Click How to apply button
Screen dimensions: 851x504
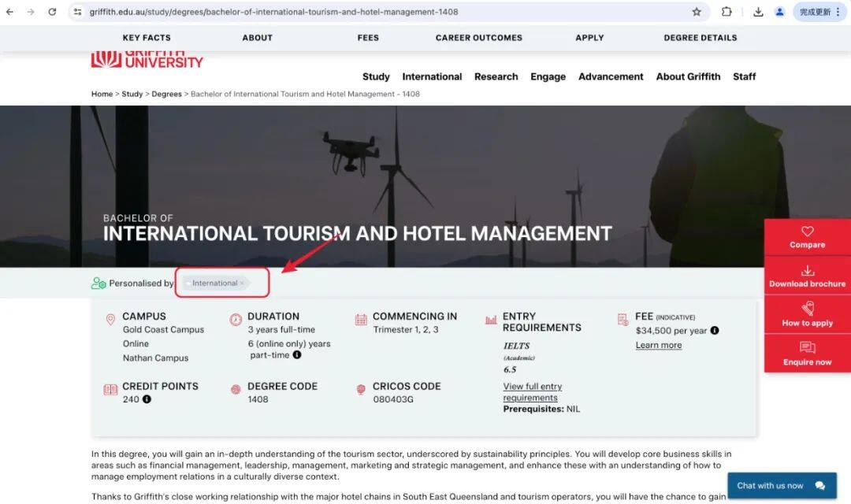[807, 315]
